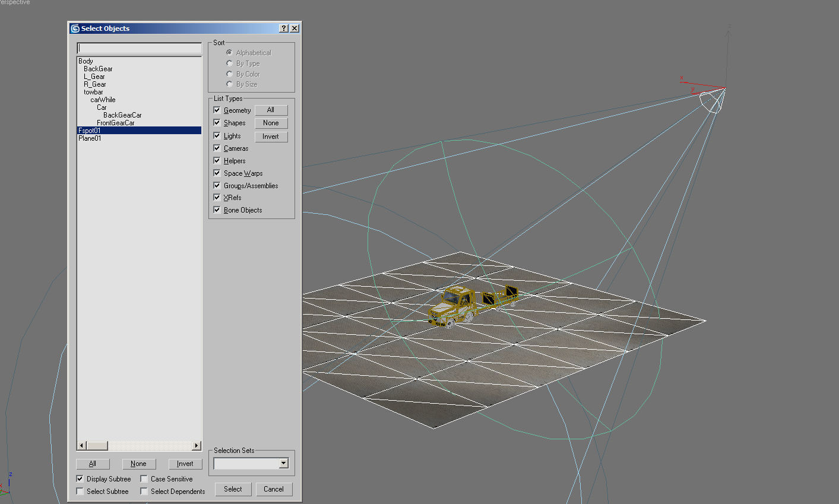The image size is (839, 504).
Task: Click the yellow truck model in viewport
Action: [x=454, y=306]
